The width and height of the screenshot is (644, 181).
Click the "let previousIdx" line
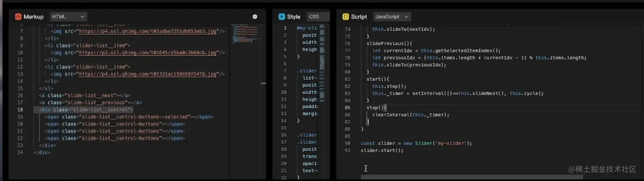(x=479, y=57)
